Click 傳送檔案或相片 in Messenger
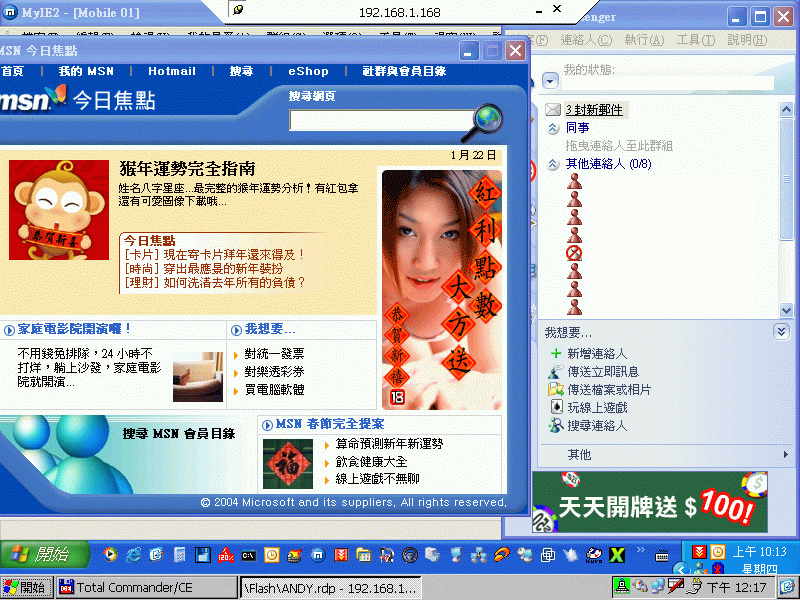Screen dimensions: 800x600 (x=609, y=389)
